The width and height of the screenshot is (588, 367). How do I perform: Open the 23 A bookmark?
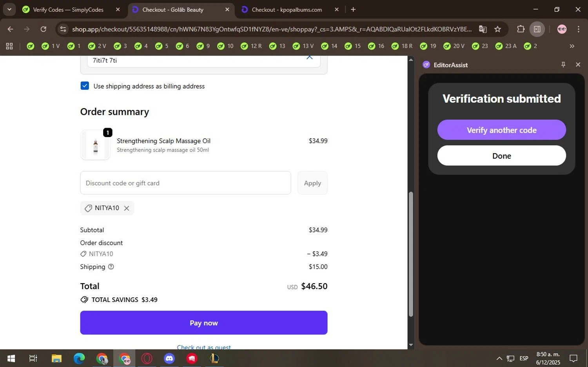point(506,46)
